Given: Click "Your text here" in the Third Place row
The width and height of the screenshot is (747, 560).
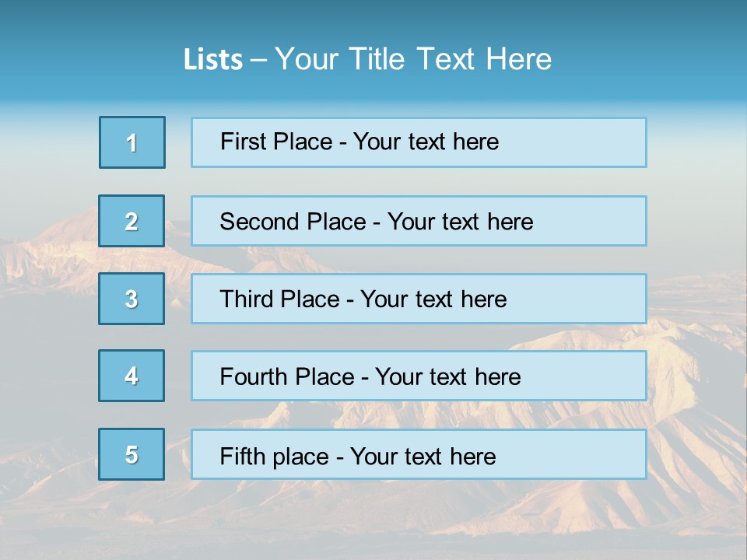Looking at the screenshot, I should (x=433, y=299).
